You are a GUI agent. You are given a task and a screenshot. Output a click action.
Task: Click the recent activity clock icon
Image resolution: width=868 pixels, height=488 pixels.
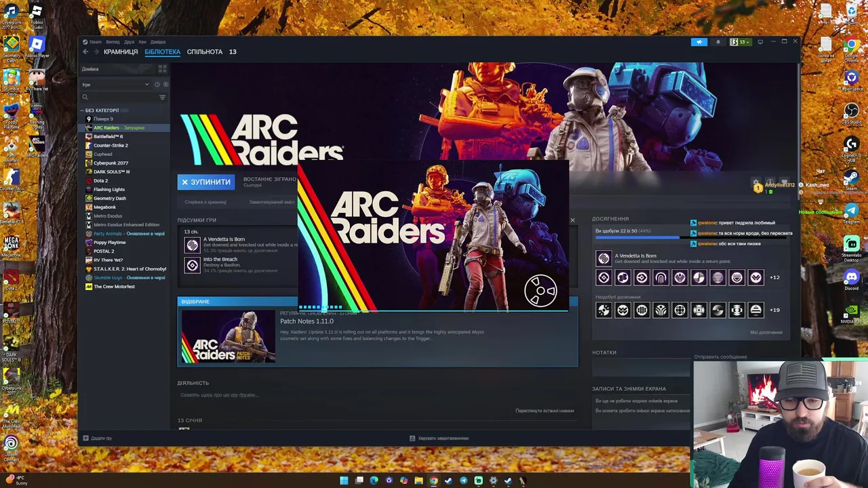[157, 85]
